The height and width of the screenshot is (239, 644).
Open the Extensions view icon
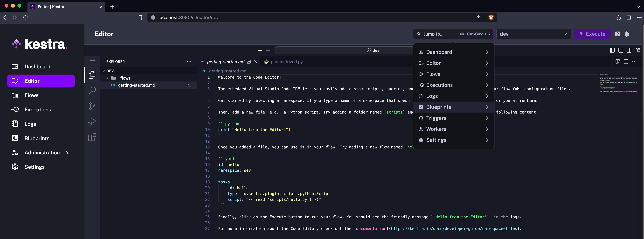click(92, 137)
